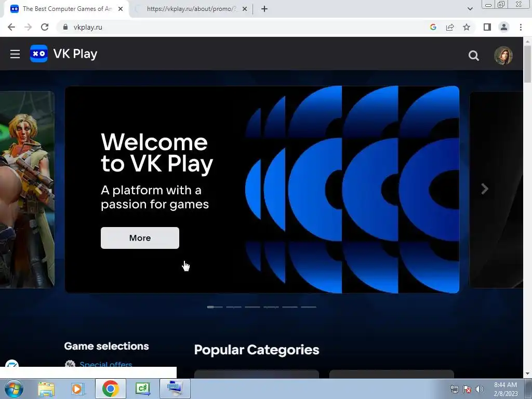Click the Popular Categories heading
Image resolution: width=532 pixels, height=399 pixels.
point(257,350)
